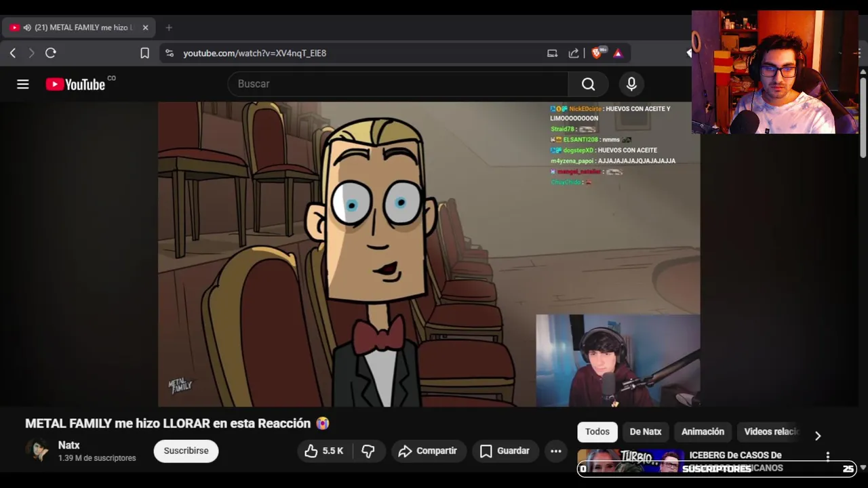
Task: Open options for ICEBERG De CASOS video
Action: [827, 457]
